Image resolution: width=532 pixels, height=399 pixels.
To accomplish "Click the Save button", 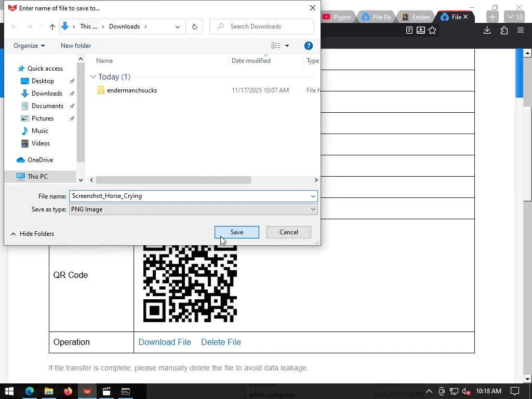I will pos(237,232).
